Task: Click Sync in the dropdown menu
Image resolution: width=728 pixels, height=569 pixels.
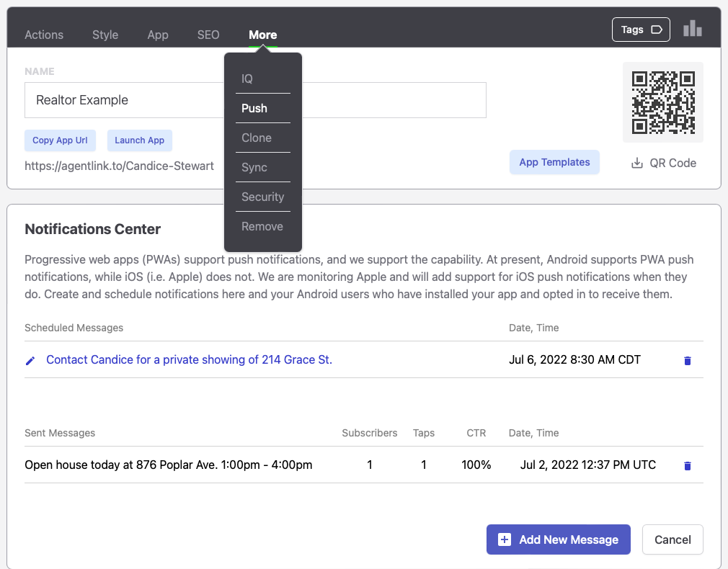Action: (x=254, y=167)
